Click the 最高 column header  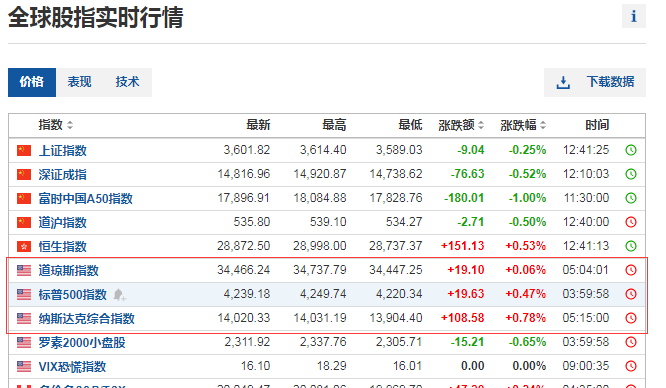tap(334, 125)
